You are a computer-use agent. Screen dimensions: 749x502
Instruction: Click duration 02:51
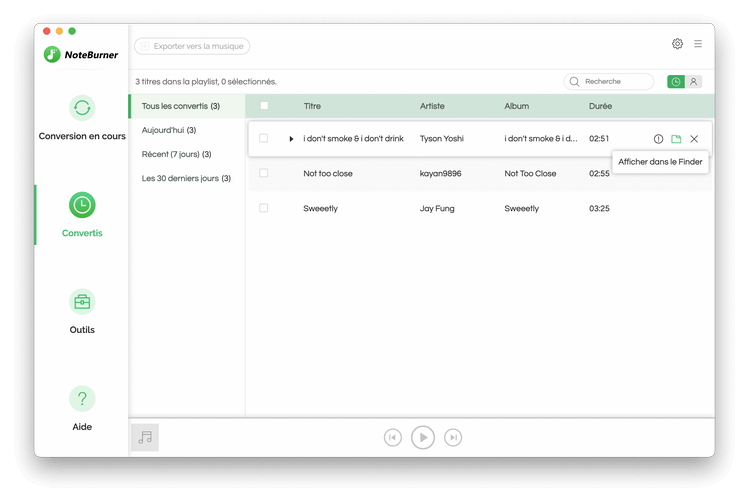(x=599, y=139)
